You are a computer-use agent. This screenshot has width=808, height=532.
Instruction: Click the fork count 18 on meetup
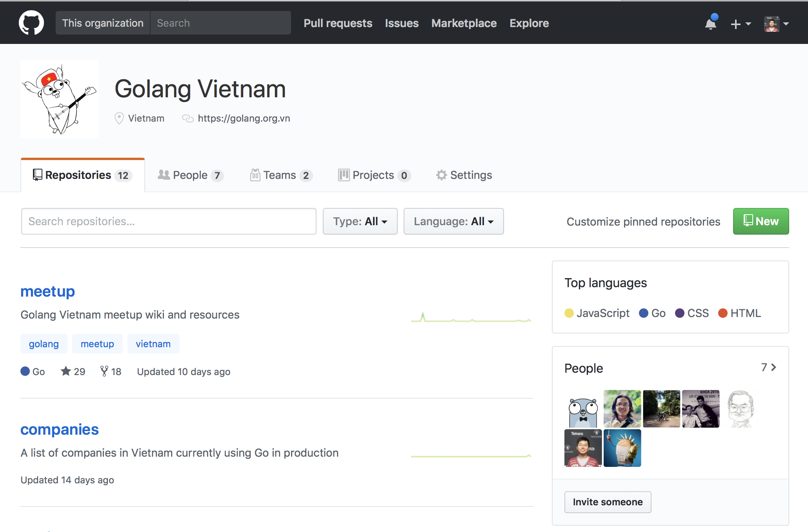point(111,371)
